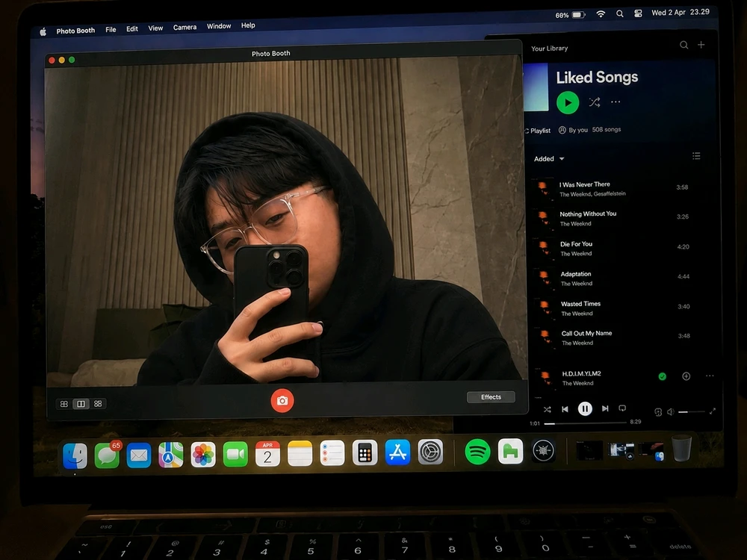
Task: Open Maps from the Dock
Action: click(170, 455)
